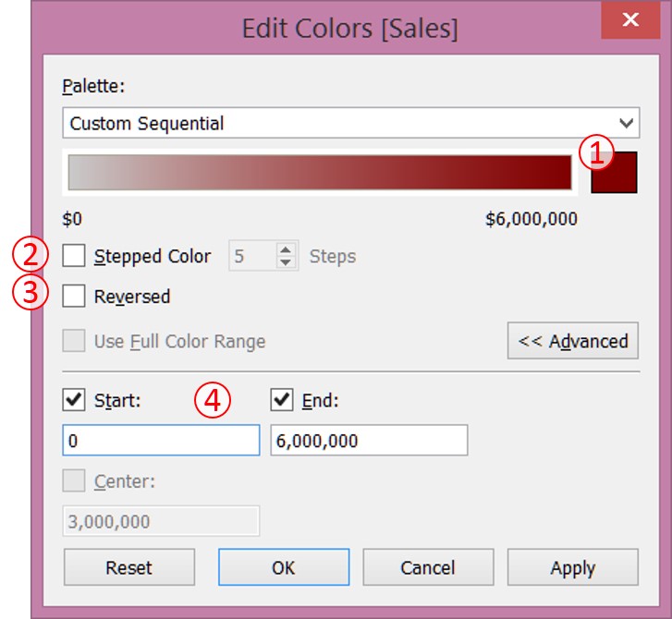Uncheck the End checkbox
Viewport: 672px width, 619px height.
pyautogui.click(x=282, y=400)
